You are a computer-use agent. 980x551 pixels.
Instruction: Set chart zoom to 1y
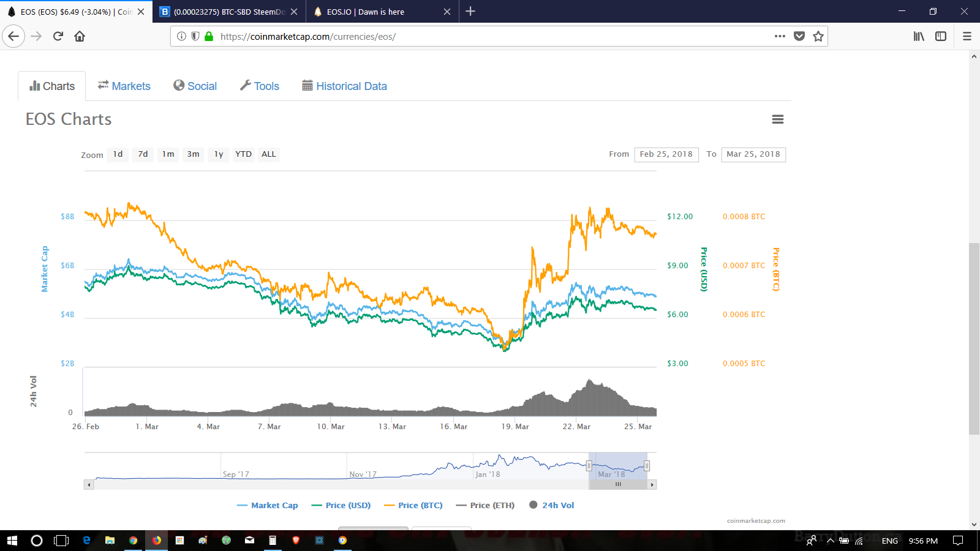click(219, 154)
